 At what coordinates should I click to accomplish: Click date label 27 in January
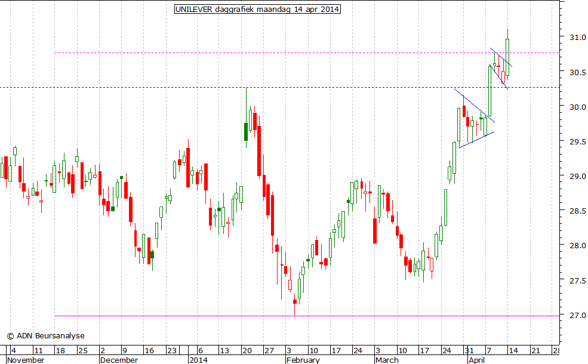(269, 351)
